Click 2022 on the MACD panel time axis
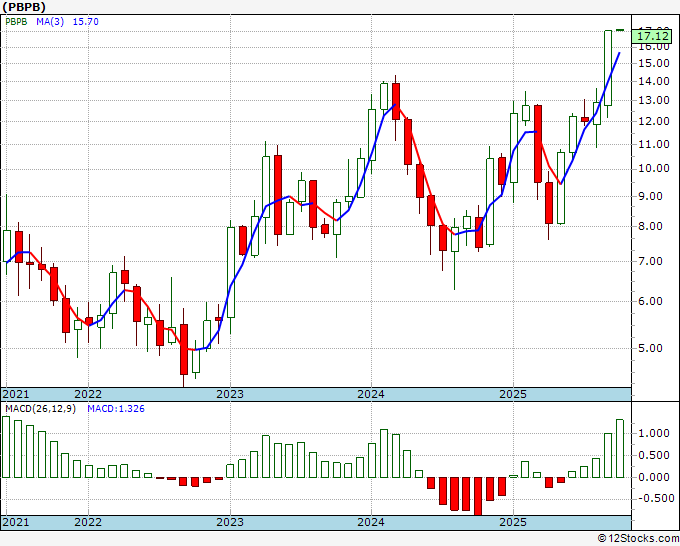This screenshot has height=546, width=680. click(x=88, y=522)
